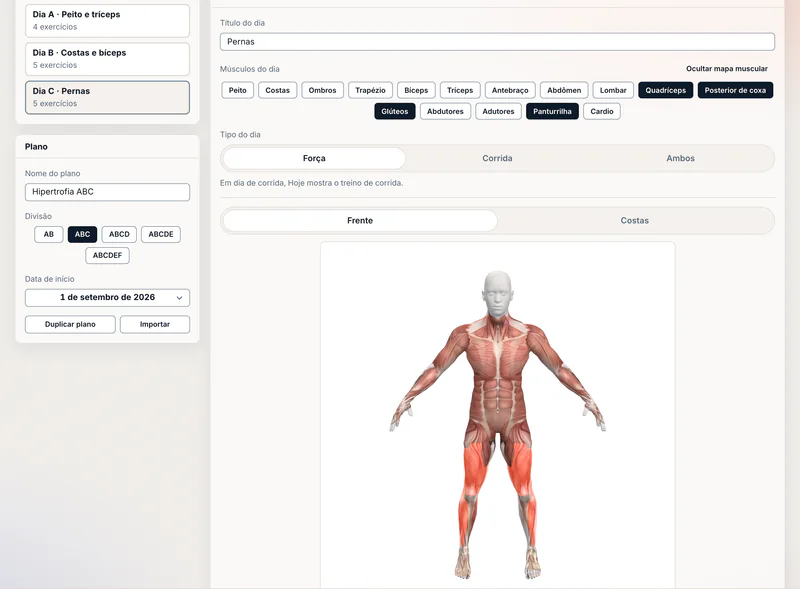
Task: Toggle the Abdômen muscle chip
Action: [x=564, y=90]
